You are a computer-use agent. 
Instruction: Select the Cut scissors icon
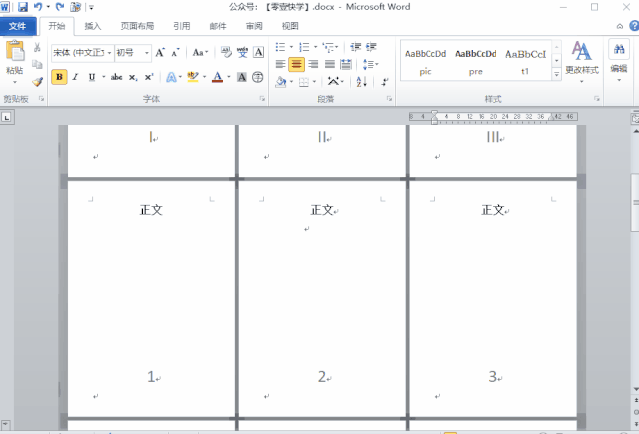(x=37, y=47)
